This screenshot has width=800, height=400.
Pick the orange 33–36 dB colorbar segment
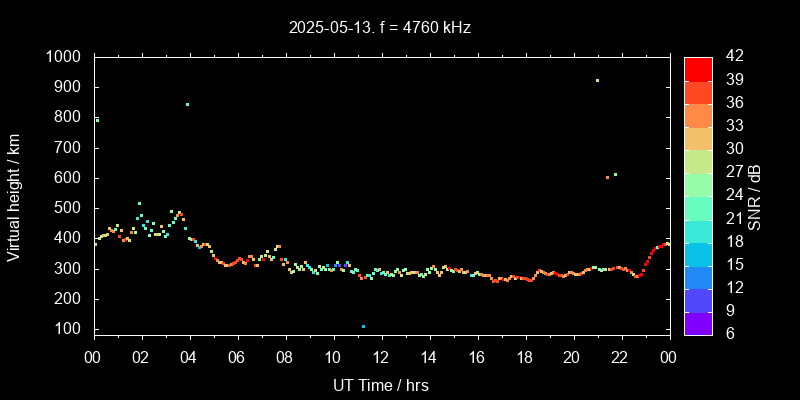click(x=698, y=115)
